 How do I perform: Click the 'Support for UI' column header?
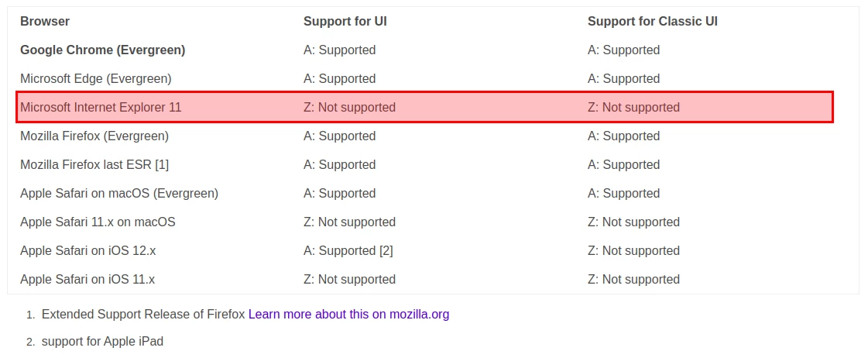(x=345, y=21)
